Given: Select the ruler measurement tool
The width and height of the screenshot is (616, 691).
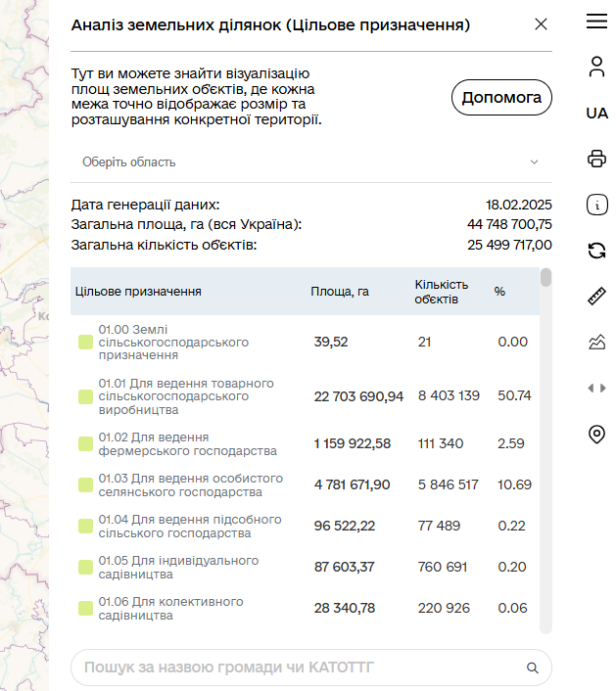Looking at the screenshot, I should click(596, 297).
